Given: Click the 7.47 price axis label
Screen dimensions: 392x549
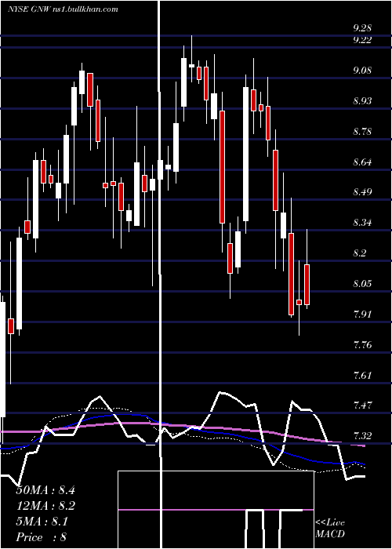Looking at the screenshot, I should pos(362,405).
